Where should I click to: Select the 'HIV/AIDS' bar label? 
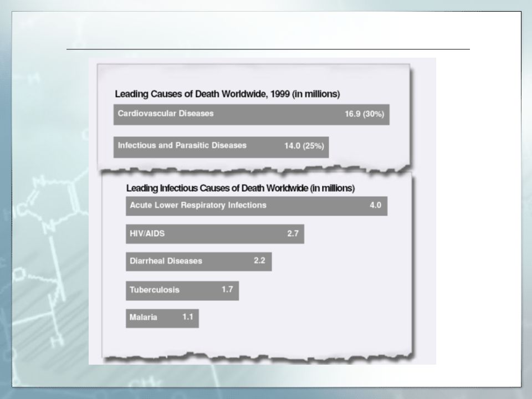[x=147, y=233]
